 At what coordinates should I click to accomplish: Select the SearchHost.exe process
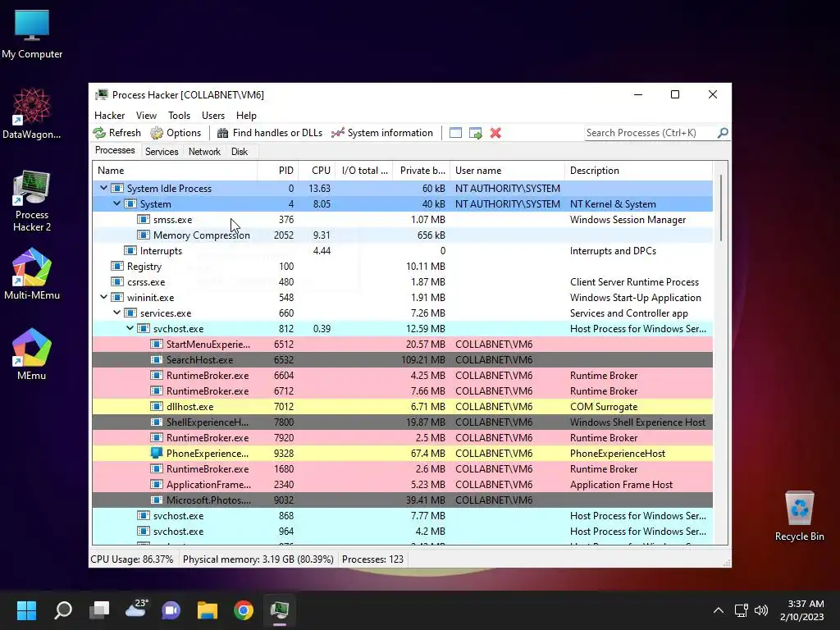pyautogui.click(x=402, y=360)
